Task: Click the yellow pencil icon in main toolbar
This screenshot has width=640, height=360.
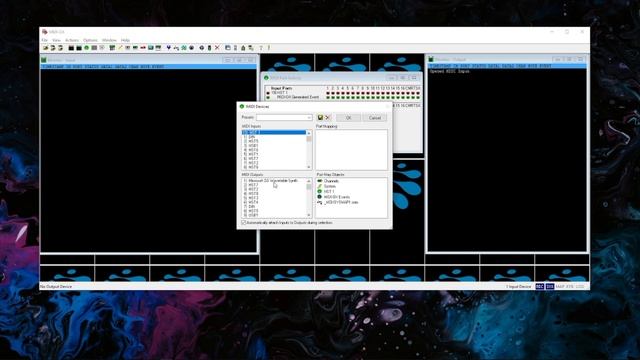Action: [120, 48]
